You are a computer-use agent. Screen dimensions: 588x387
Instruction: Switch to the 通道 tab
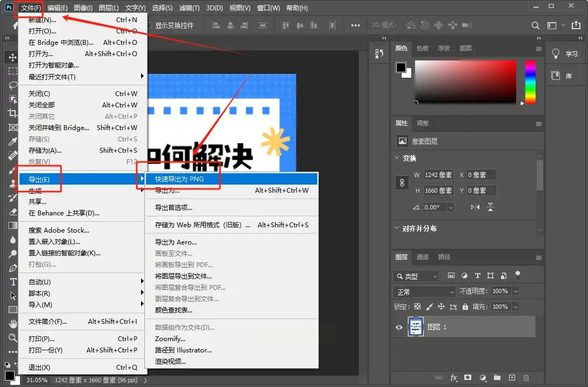click(422, 257)
